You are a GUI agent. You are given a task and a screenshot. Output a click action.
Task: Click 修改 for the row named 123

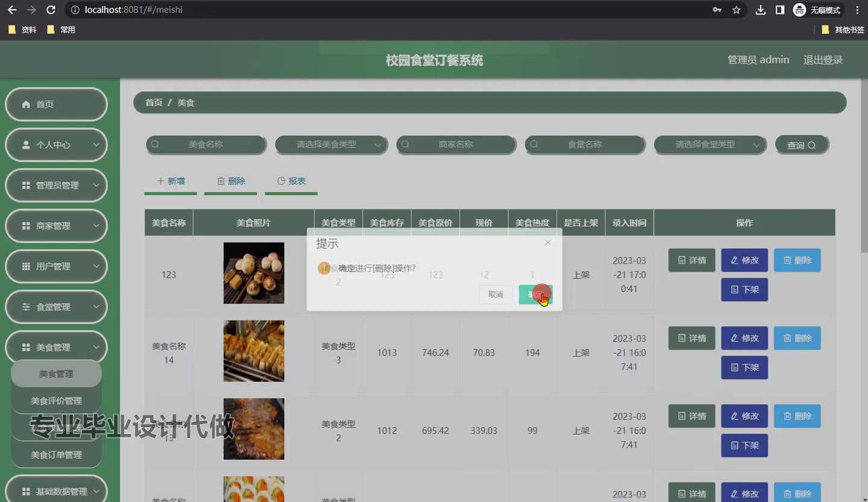(x=744, y=260)
